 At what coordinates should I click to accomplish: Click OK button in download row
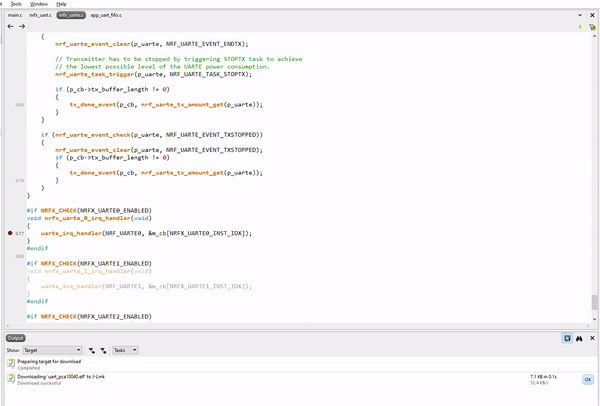click(x=588, y=380)
